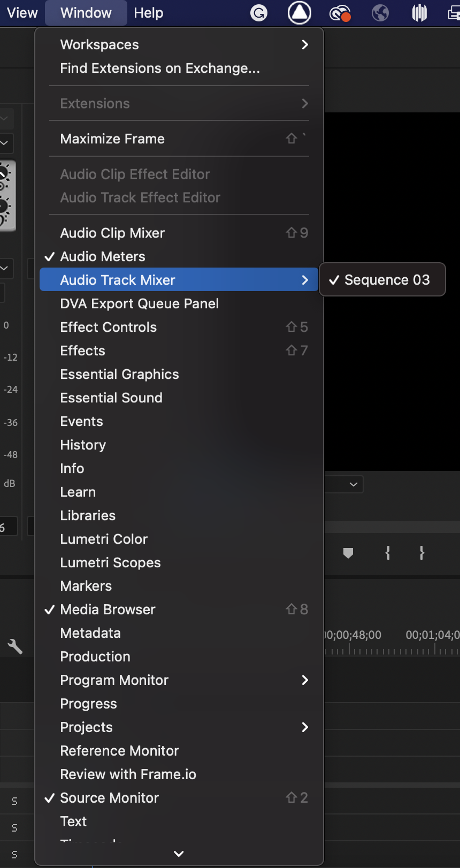Click the Mark In bracket icon
Viewport: 460px width, 868px height.
(388, 553)
